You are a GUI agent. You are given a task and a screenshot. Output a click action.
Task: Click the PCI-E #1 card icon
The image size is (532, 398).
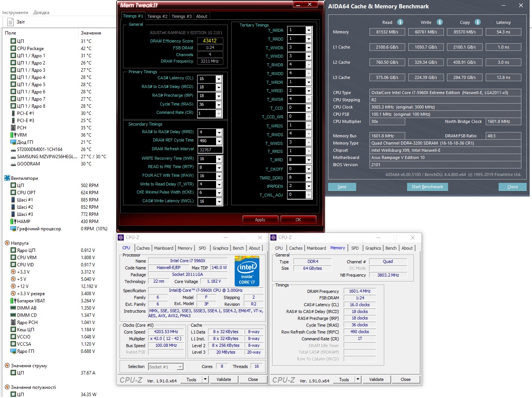13,113
